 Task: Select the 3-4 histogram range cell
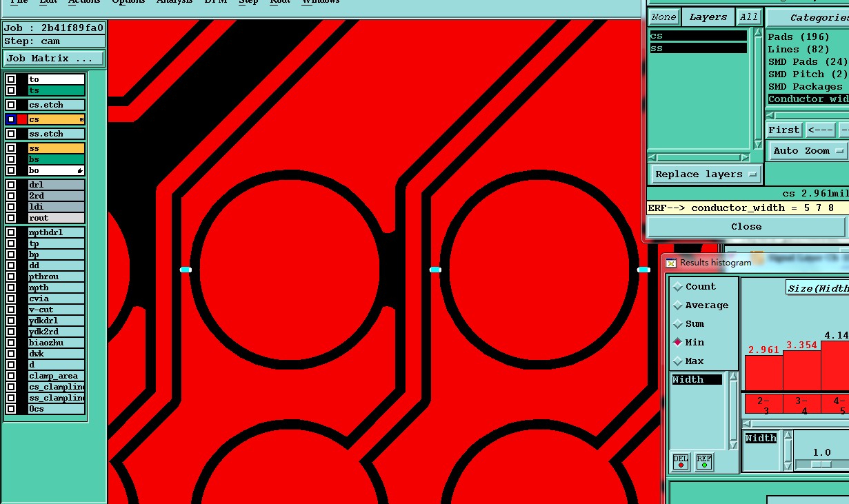point(801,405)
